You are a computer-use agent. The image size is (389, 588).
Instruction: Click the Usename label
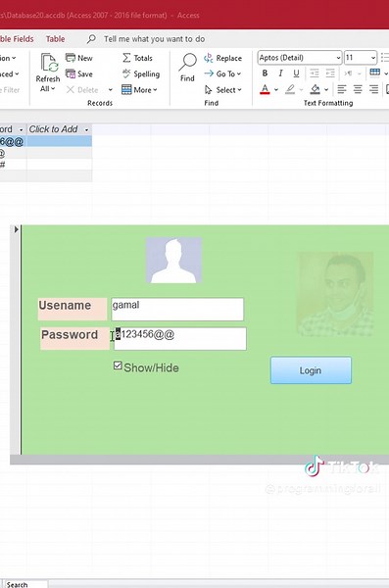click(73, 309)
